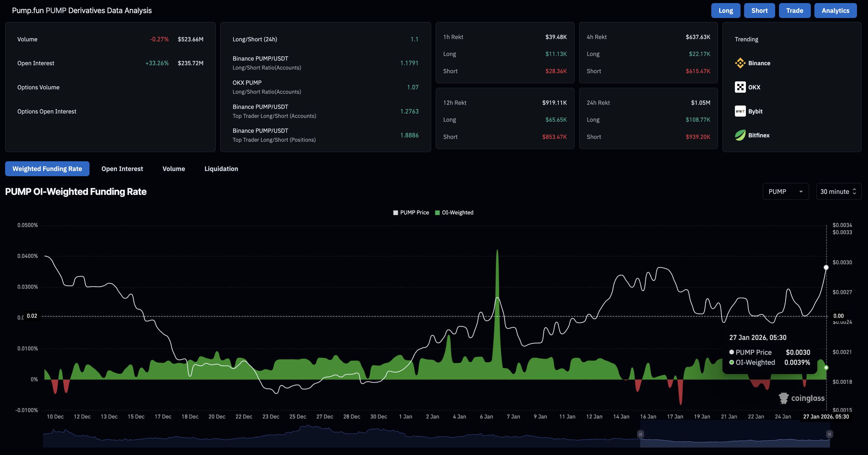868x455 pixels.
Task: Click the Short button
Action: pos(759,11)
